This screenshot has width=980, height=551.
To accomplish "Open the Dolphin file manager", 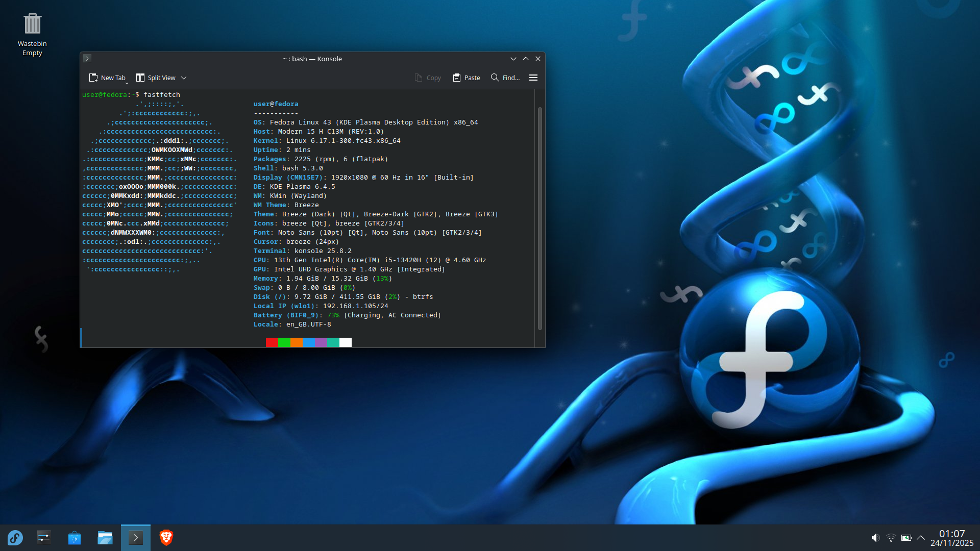I will click(105, 538).
